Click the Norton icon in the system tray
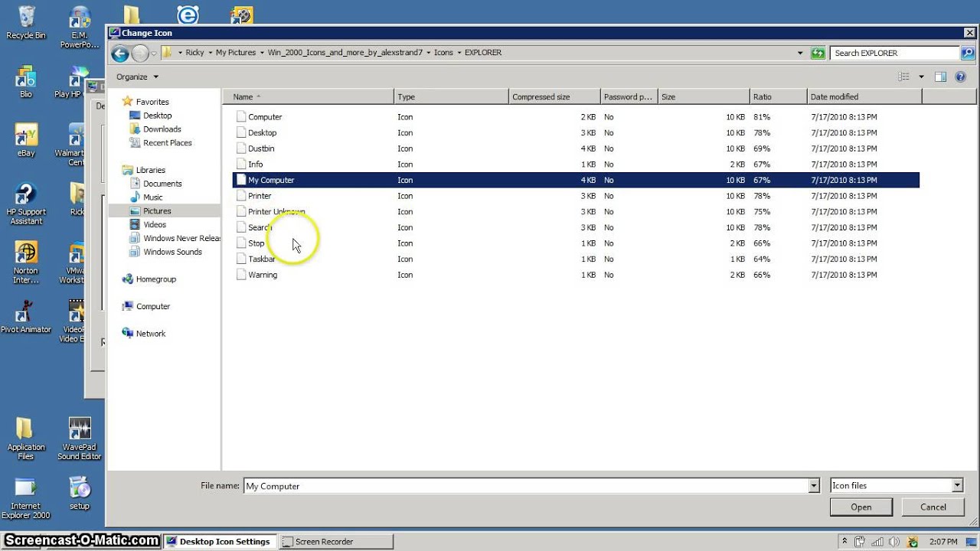The width and height of the screenshot is (980, 551). point(912,541)
